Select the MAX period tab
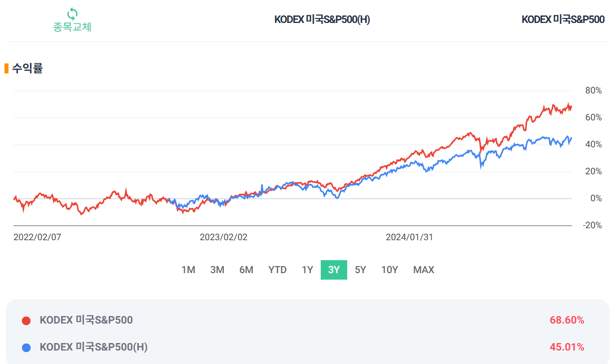Screen dimensions: 613x364 click(423, 270)
